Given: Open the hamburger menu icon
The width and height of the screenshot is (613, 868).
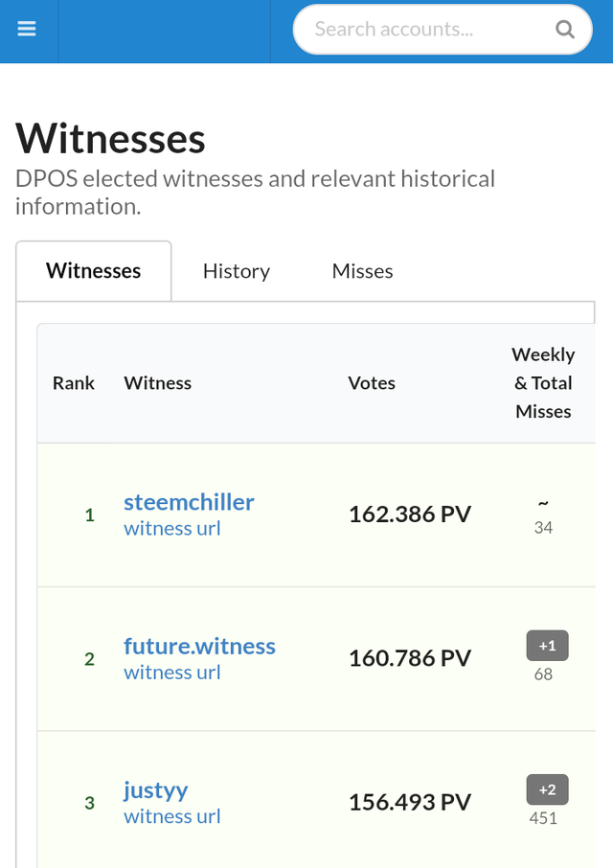Looking at the screenshot, I should [x=27, y=29].
